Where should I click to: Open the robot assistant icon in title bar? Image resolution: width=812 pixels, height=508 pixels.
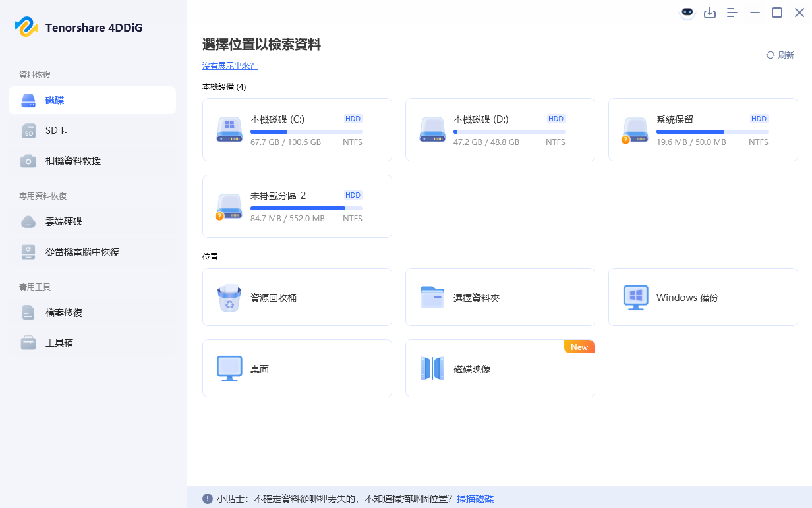click(x=687, y=13)
